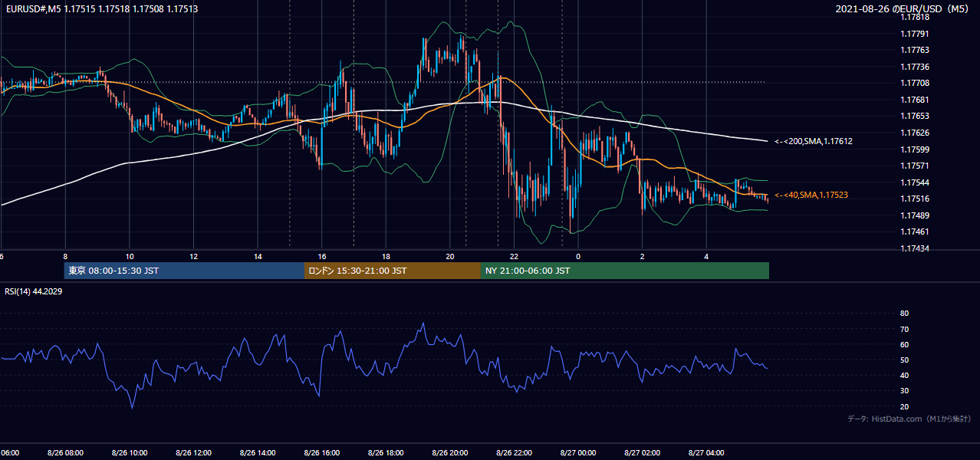
Task: Click the ロンドン 15:30-21:00 JST session bar
Action: (x=393, y=271)
